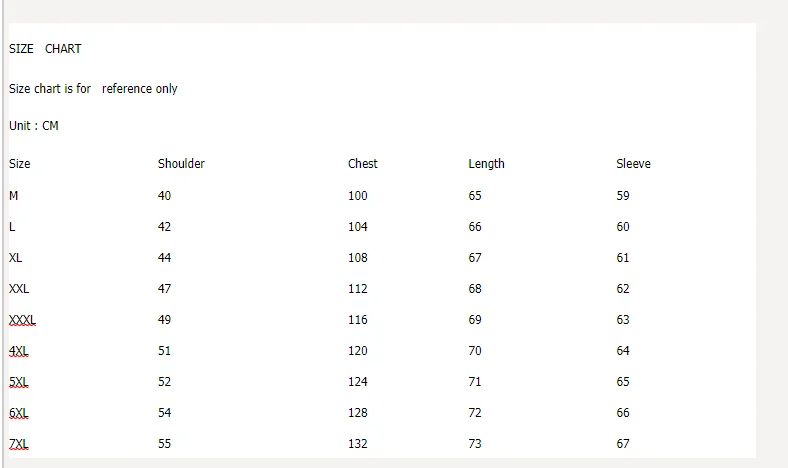Click sleeve value 66 in 6XL row
Screen dimensions: 788x468
tap(623, 413)
